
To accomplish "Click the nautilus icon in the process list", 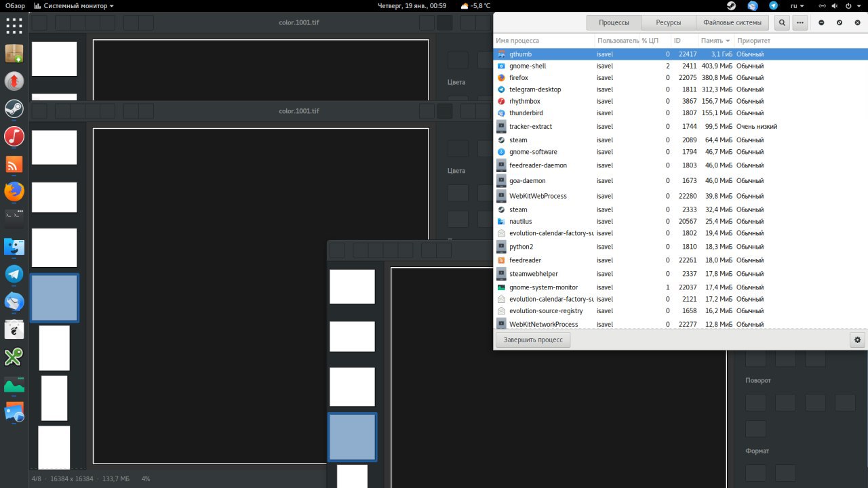I will 501,222.
